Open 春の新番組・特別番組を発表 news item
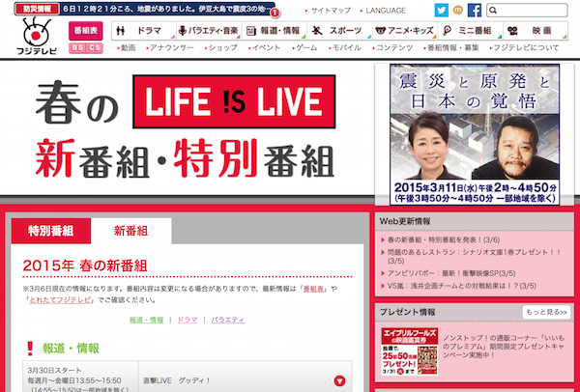The image size is (580, 392). pyautogui.click(x=444, y=239)
